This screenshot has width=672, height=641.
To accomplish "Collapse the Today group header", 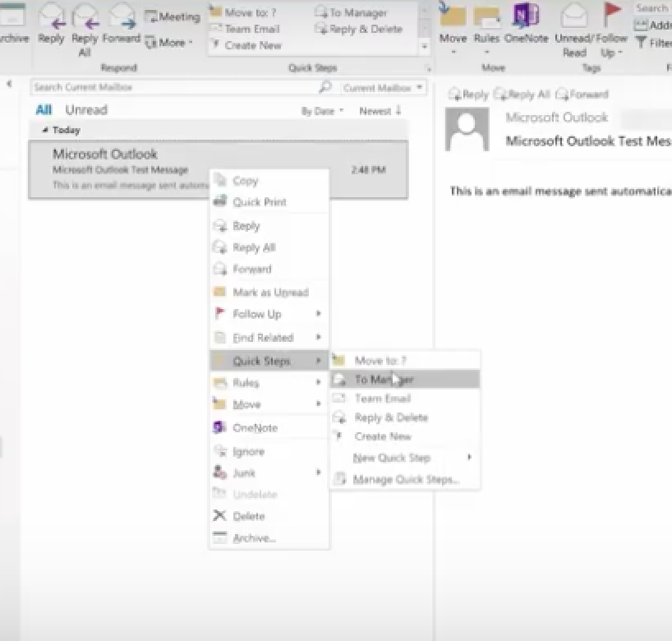I will (45, 130).
